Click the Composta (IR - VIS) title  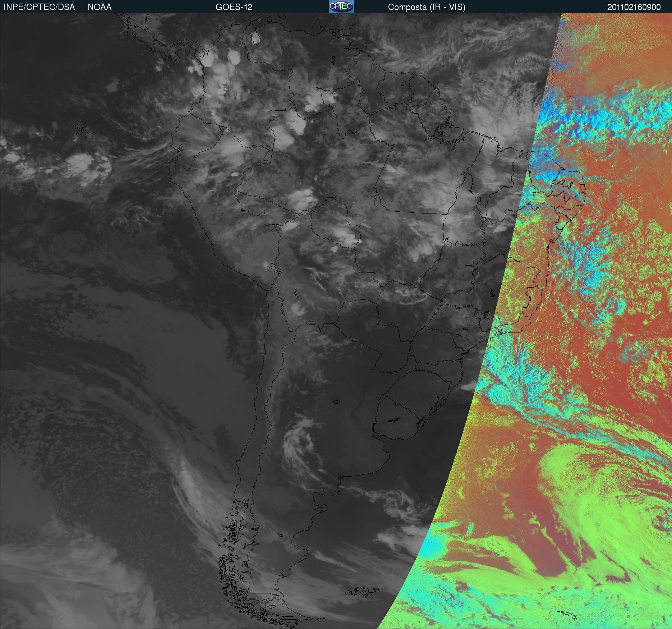(x=427, y=7)
